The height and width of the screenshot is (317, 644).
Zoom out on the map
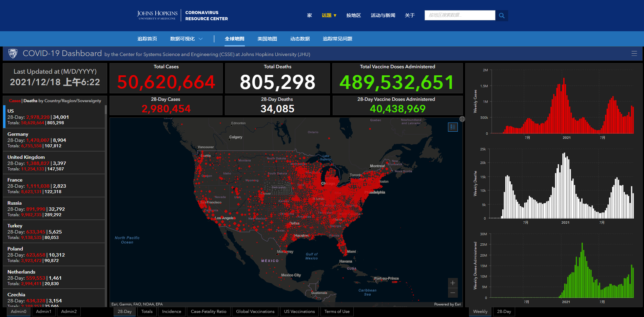pyautogui.click(x=453, y=293)
